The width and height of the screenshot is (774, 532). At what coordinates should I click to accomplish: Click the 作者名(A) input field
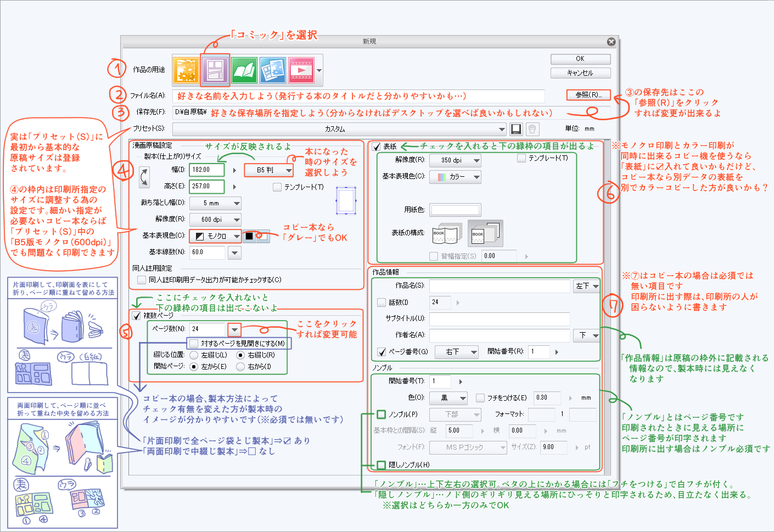point(500,335)
